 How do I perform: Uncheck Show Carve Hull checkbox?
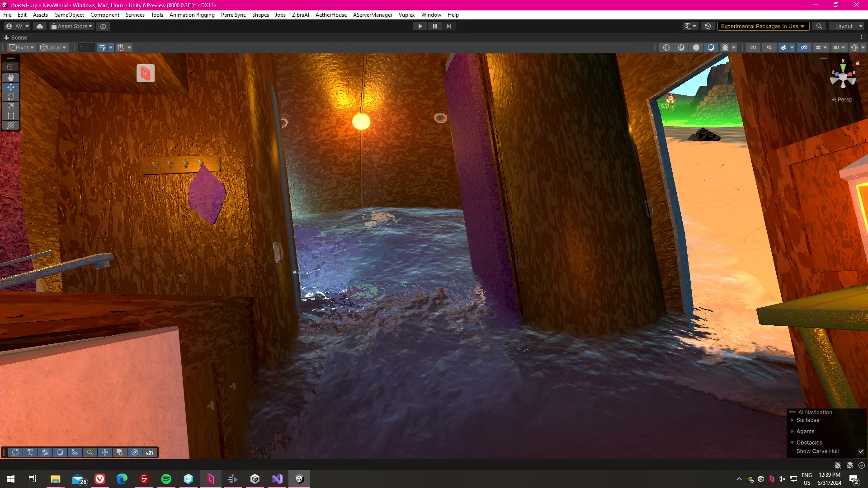(x=861, y=451)
